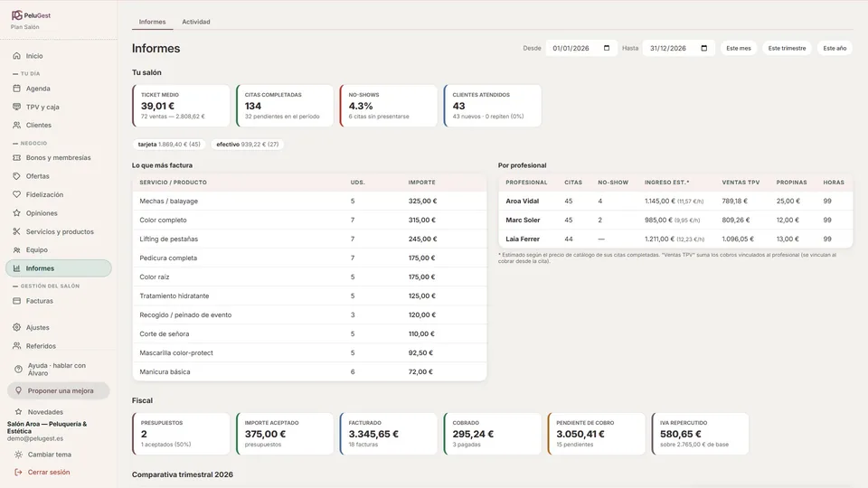Click the Agenda calendar icon
Screen dimensions: 868x488
coord(16,89)
